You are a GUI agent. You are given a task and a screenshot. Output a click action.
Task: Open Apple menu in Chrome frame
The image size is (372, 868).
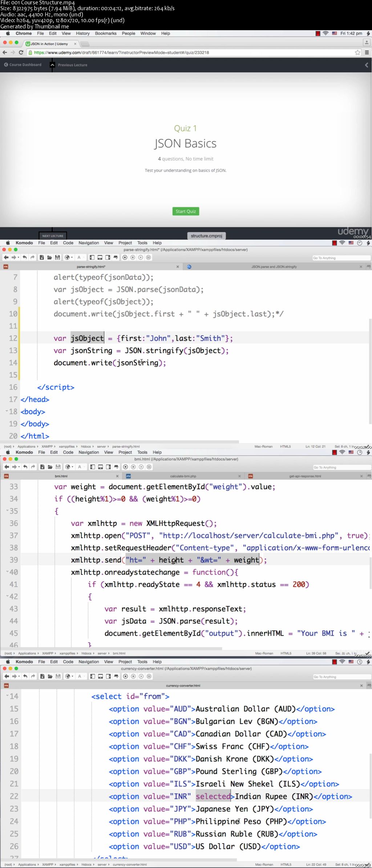tap(8, 33)
